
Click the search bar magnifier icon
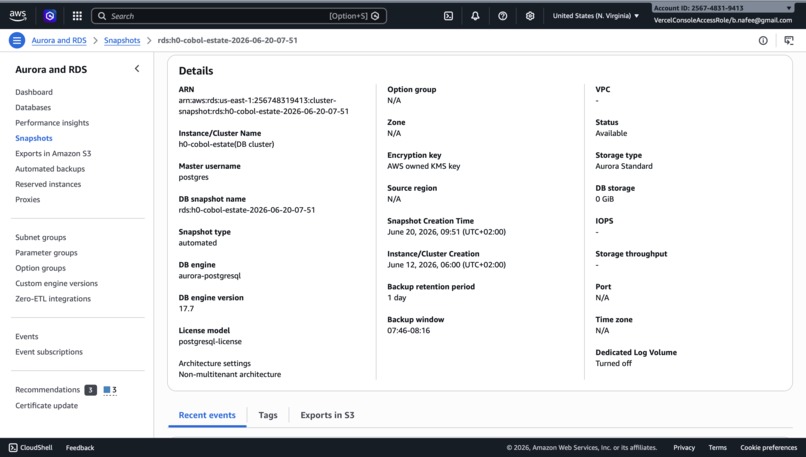click(102, 16)
